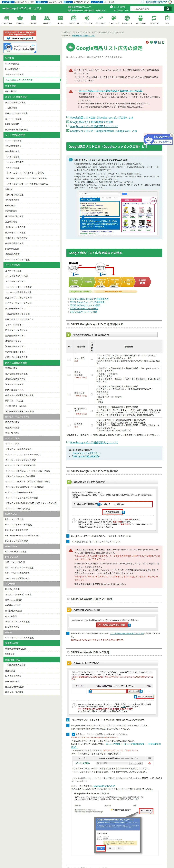Click the magnifier search button

(168, 9)
